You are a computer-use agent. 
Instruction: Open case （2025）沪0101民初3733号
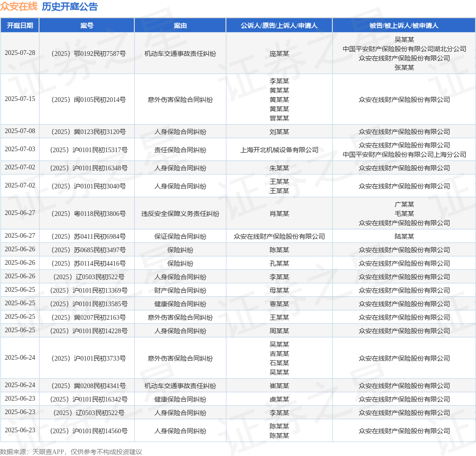pos(87,358)
